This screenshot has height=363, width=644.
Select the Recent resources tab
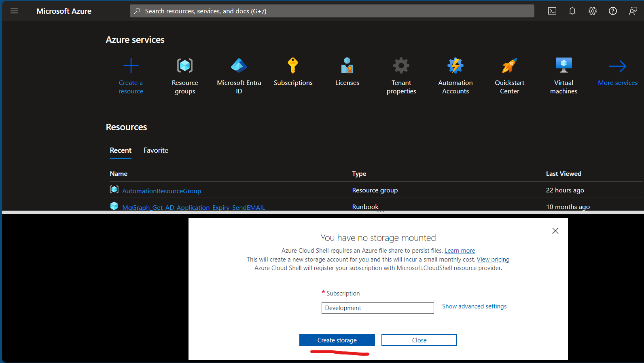[x=121, y=150]
